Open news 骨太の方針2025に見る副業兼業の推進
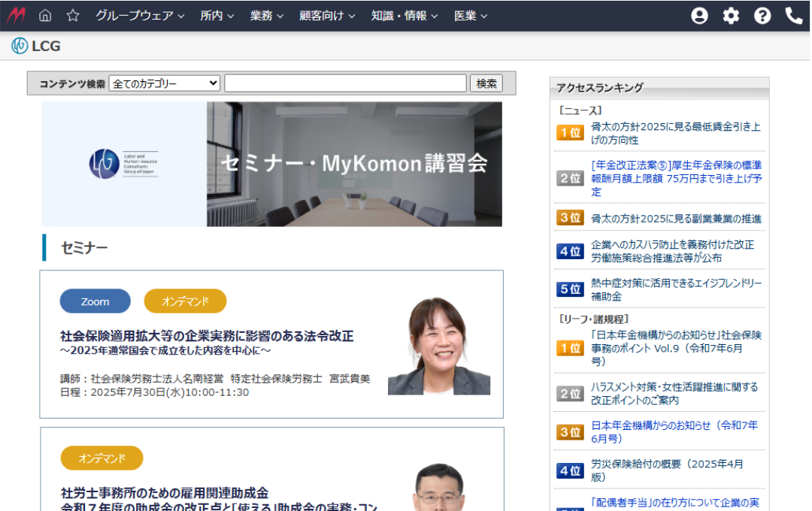This screenshot has width=812, height=511. (x=677, y=219)
